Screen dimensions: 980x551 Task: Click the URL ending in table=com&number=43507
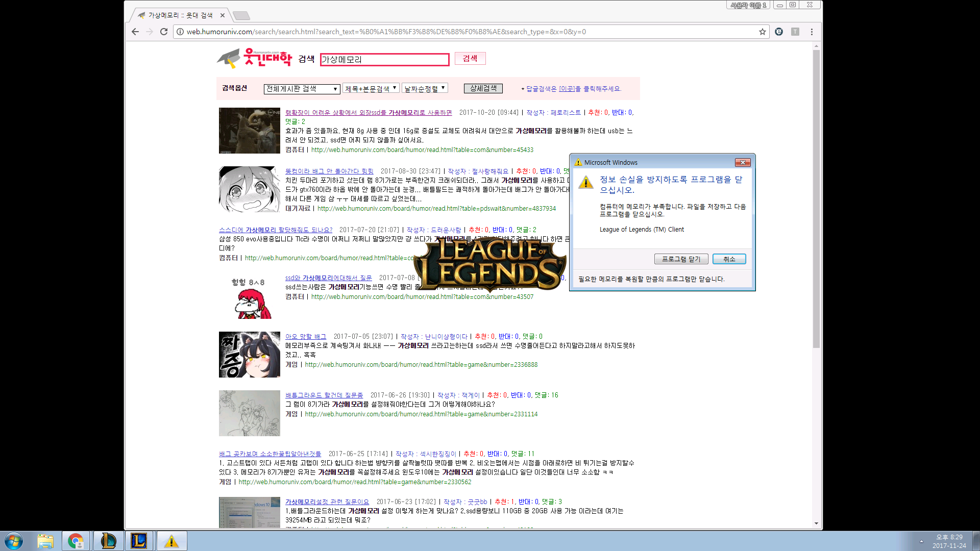pos(422,297)
